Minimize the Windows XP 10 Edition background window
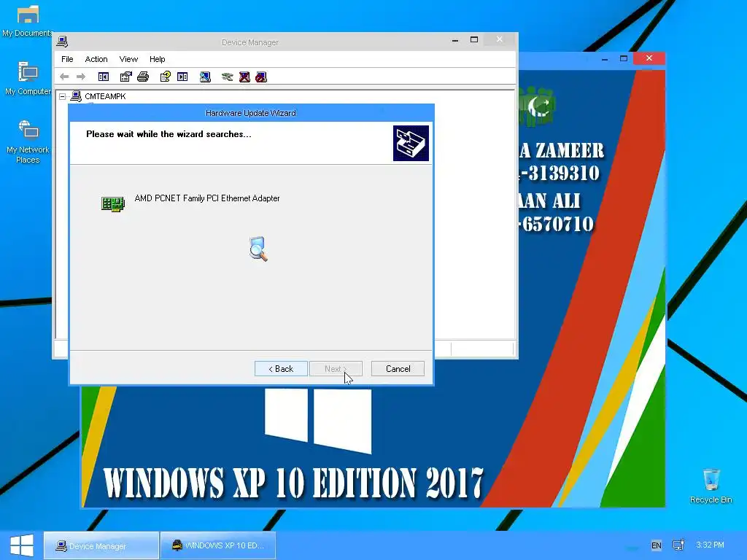 [x=605, y=58]
